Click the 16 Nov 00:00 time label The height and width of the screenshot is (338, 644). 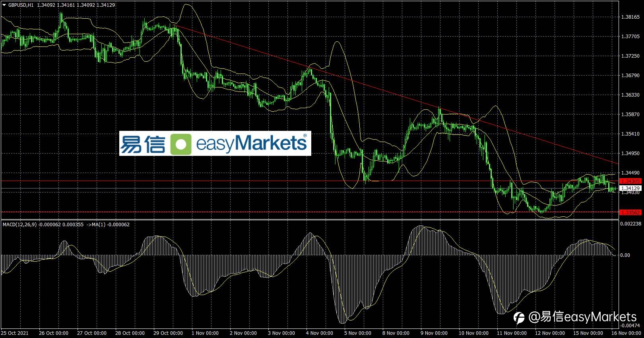[x=626, y=333]
